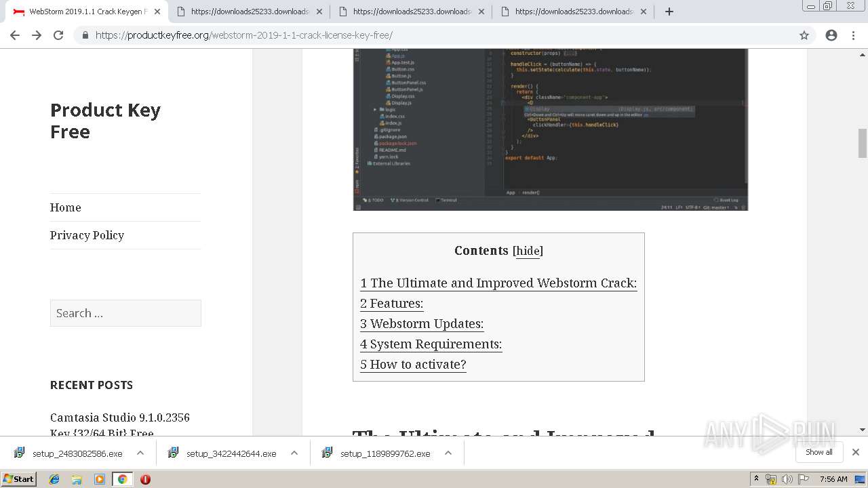Expand options for setup_3422442644.exe download
This screenshot has height=488, width=868.
[294, 453]
